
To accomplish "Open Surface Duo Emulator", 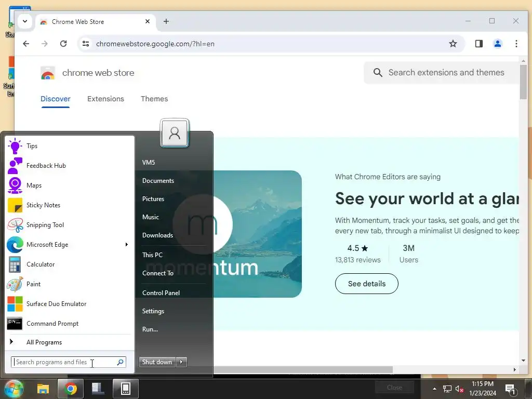I will tap(69, 303).
